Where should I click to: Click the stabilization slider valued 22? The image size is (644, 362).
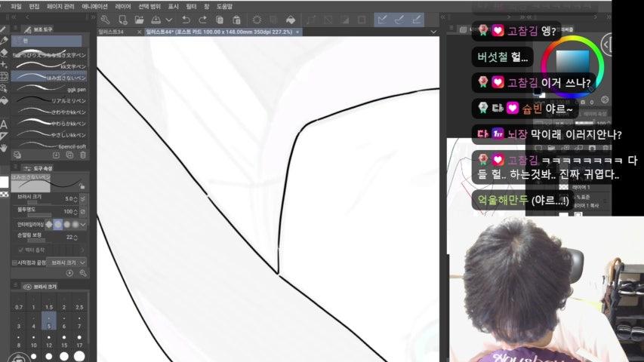coord(39,241)
